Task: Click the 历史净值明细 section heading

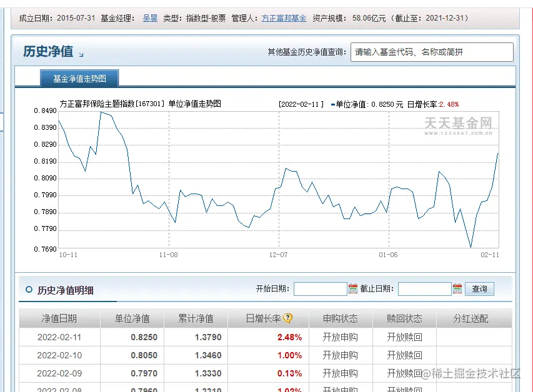Action: tap(65, 290)
